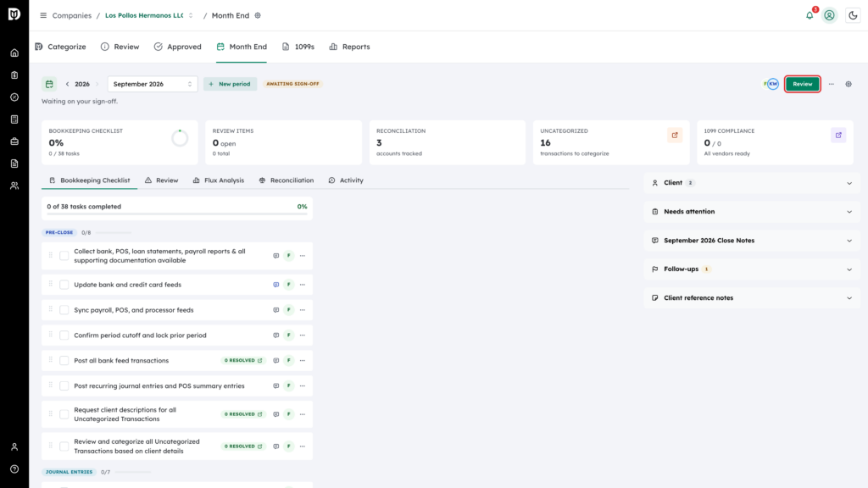This screenshot has height=488, width=868.
Task: Check Confirm period cutoff and lock prior period
Action: click(64, 335)
